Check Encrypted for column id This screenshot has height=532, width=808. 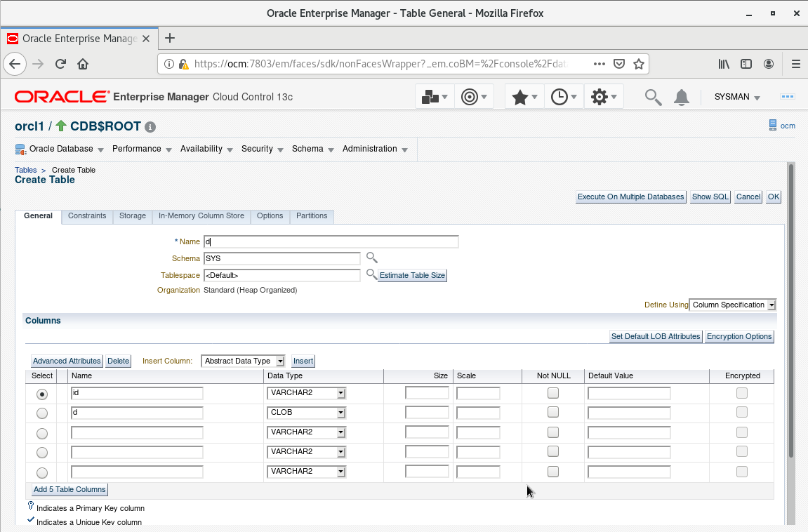[741, 393]
